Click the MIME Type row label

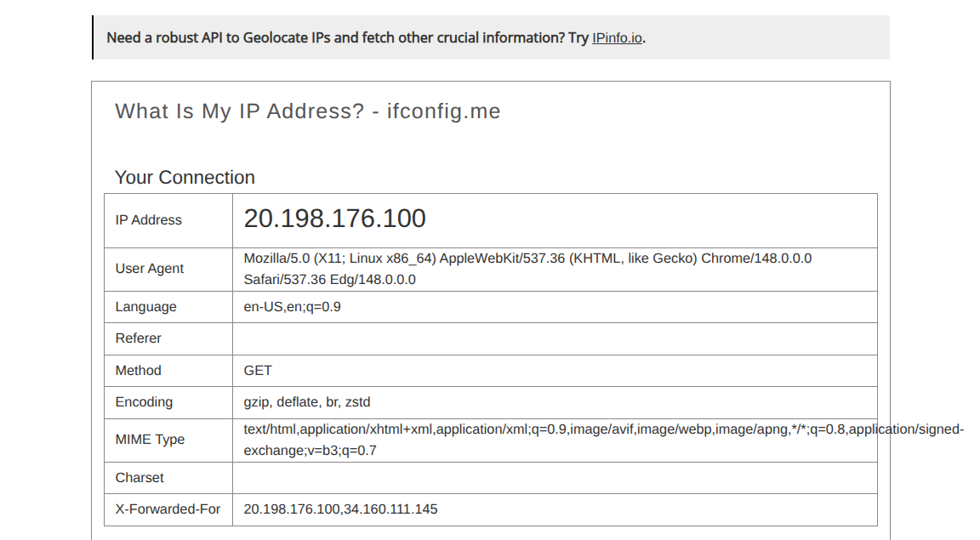pos(150,440)
